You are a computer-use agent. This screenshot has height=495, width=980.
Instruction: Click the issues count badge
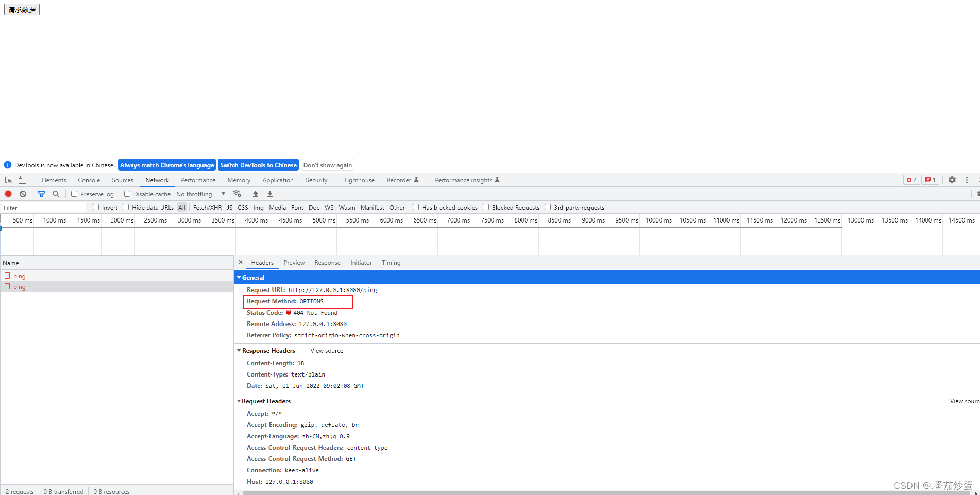(x=931, y=180)
